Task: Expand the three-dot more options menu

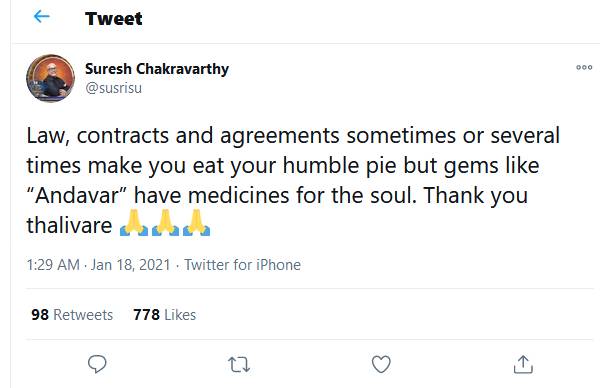Action: (x=584, y=68)
